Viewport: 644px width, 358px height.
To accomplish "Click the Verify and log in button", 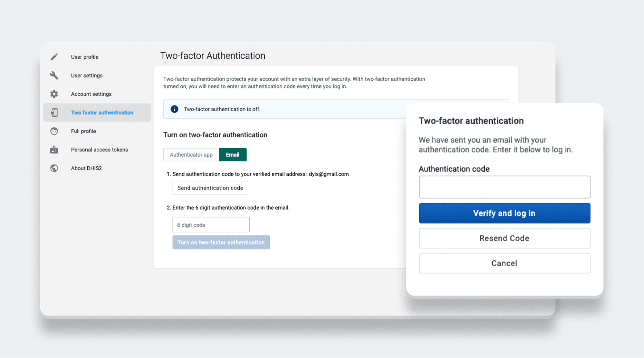I will tap(504, 213).
